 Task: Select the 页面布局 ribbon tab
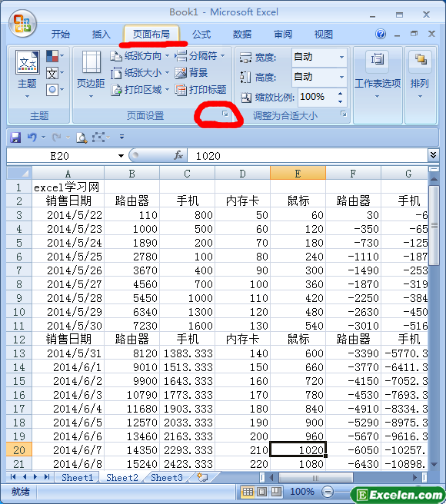(x=151, y=34)
